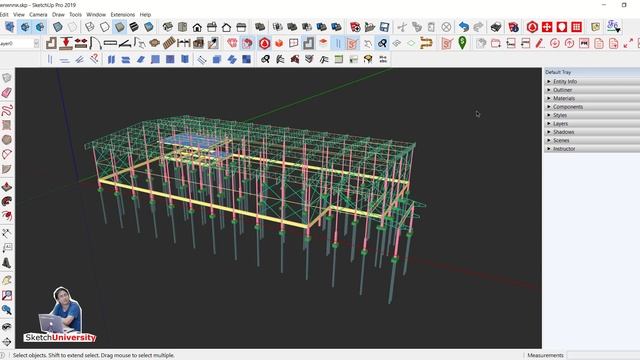
Task: Select the Rectangle tool in left toolbar
Action: click(7, 124)
